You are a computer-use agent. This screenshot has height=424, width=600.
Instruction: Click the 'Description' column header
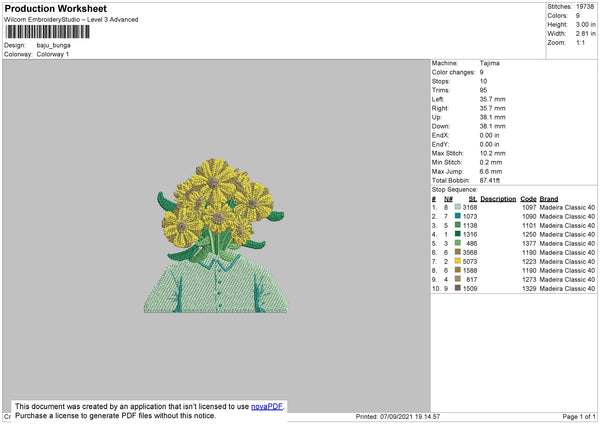(x=498, y=199)
